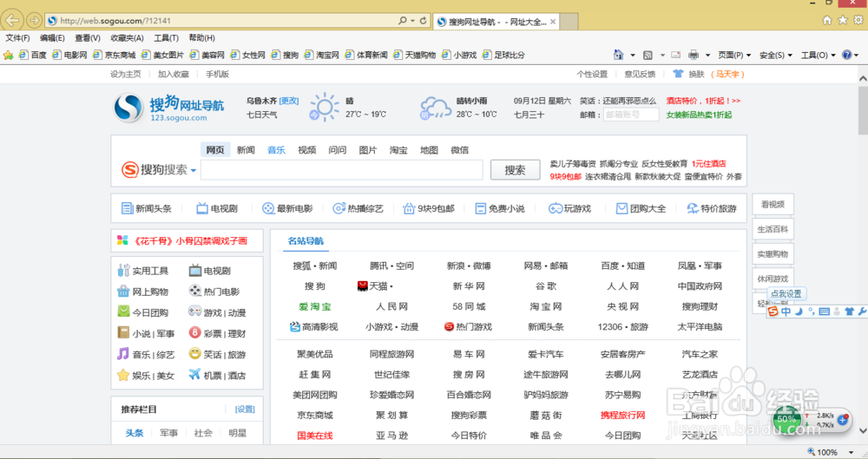Open the 文件(F) menu
This screenshot has width=868, height=459.
17,37
